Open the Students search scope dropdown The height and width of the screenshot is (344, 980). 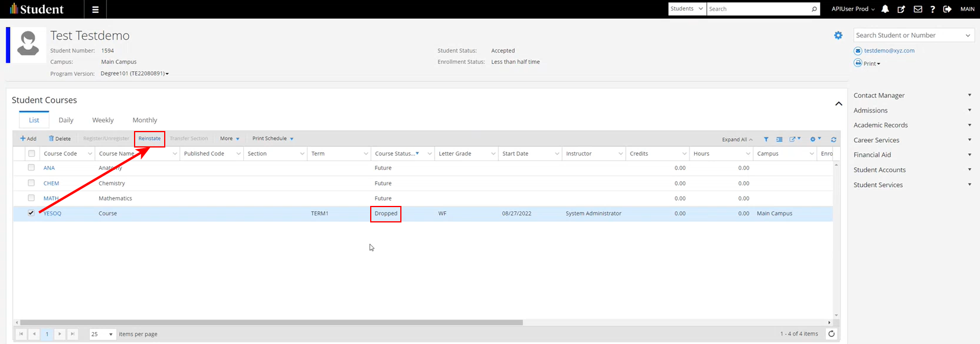(x=687, y=9)
